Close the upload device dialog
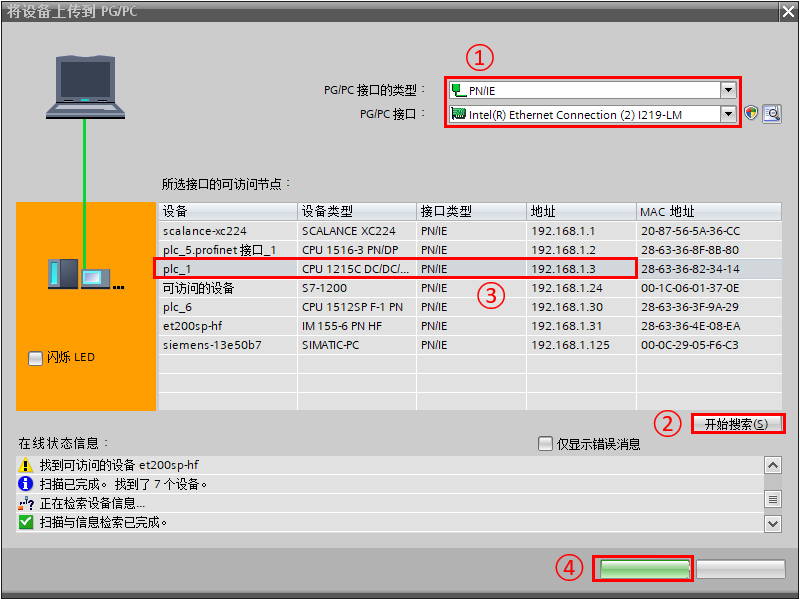The image size is (800, 600). tap(788, 11)
